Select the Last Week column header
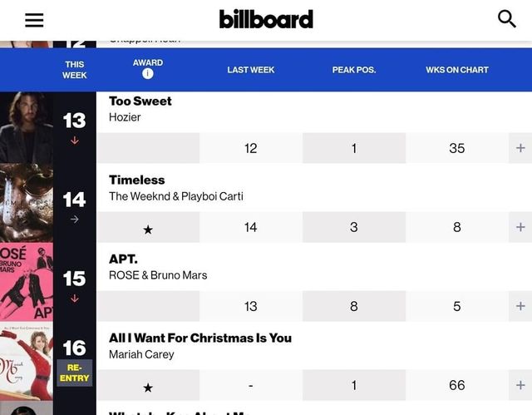This screenshot has height=415, width=532. tap(250, 70)
